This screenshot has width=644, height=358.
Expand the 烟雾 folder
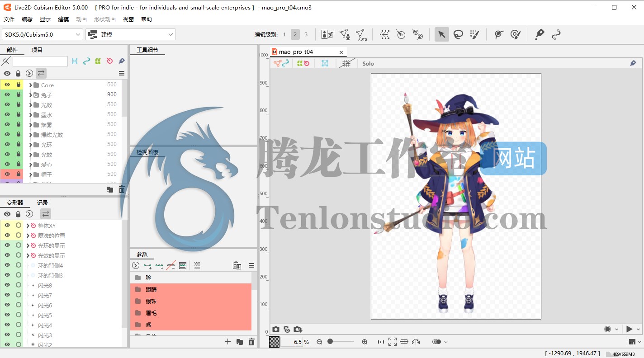[31, 125]
